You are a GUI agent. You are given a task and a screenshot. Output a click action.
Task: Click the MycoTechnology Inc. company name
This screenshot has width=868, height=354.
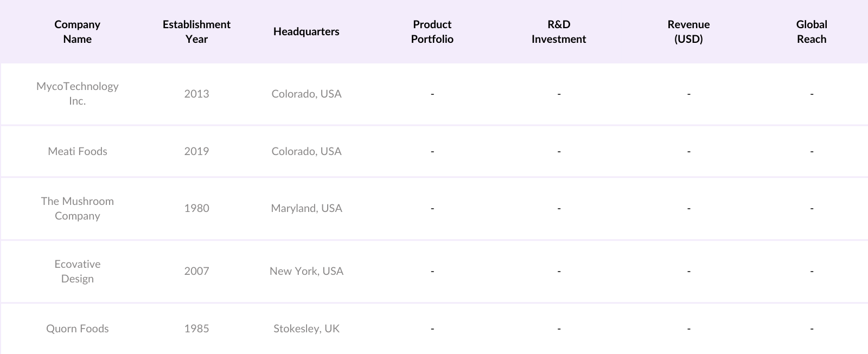77,93
